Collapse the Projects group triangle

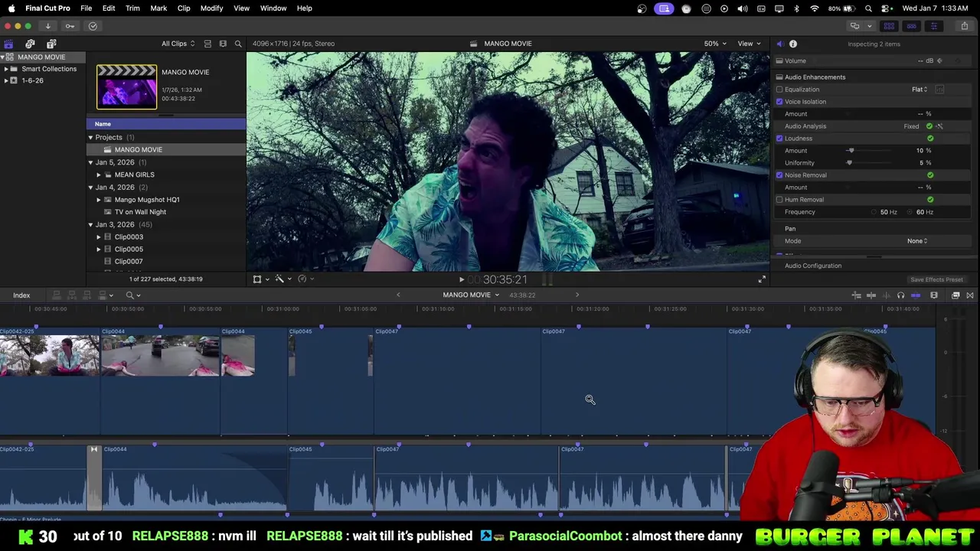(90, 138)
